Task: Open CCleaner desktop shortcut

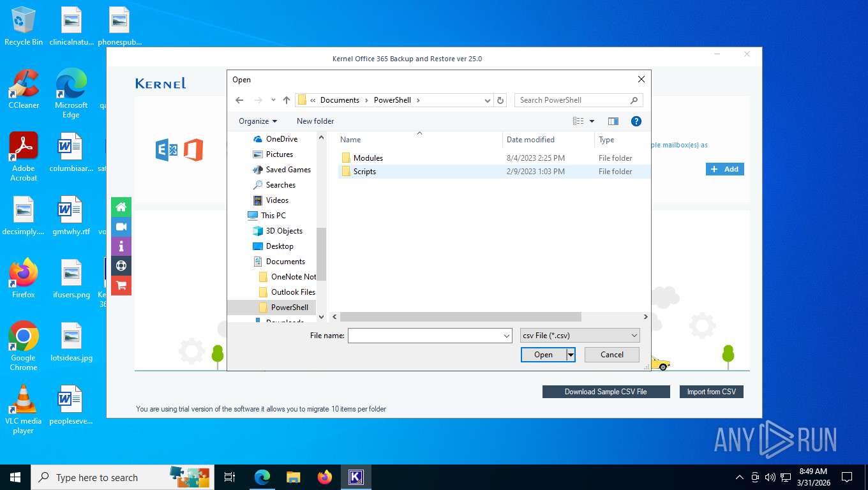Action: 24,89
